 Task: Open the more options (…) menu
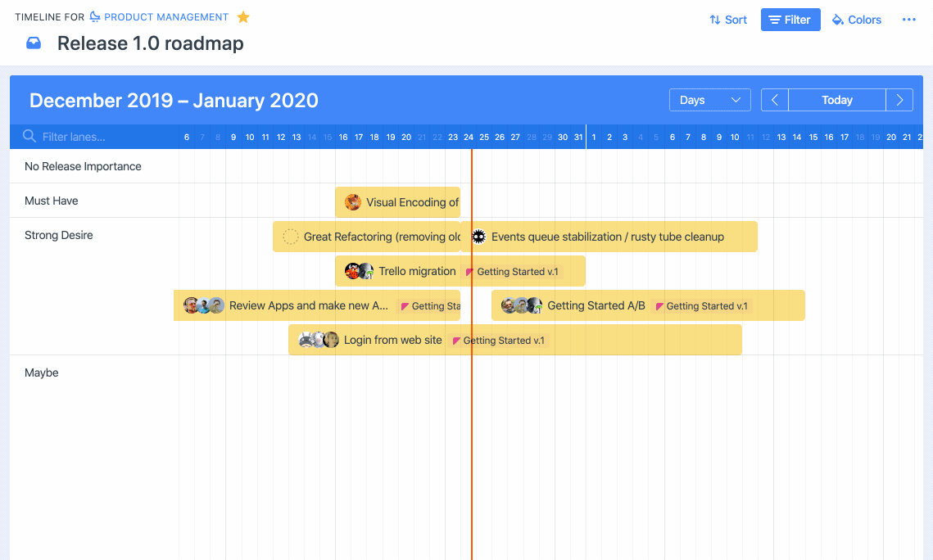[x=909, y=19]
